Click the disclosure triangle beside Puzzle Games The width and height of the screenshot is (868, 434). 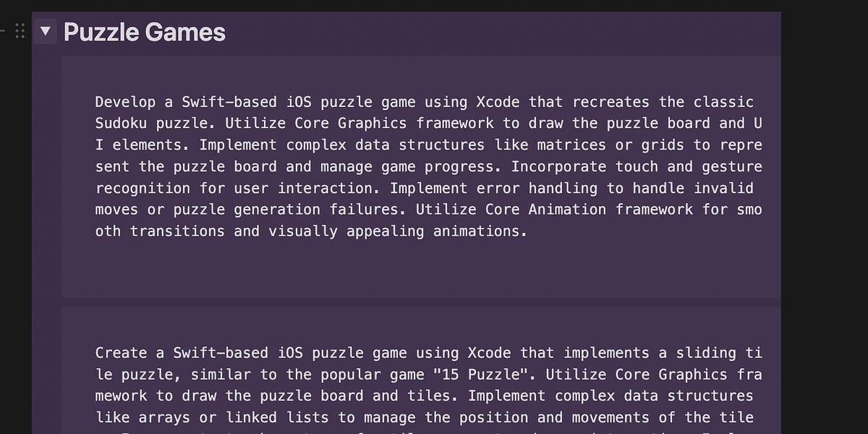pos(45,31)
